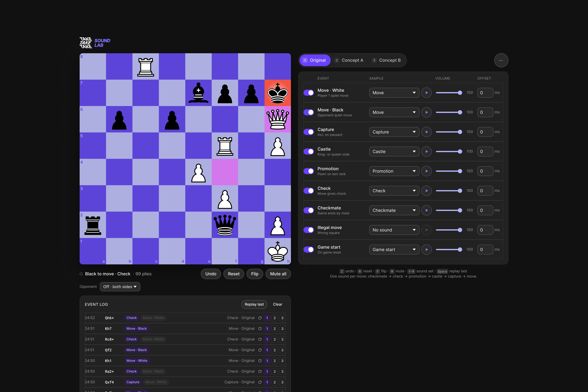Switch to the Concept B tab
The width and height of the screenshot is (588, 392).
[x=387, y=60]
